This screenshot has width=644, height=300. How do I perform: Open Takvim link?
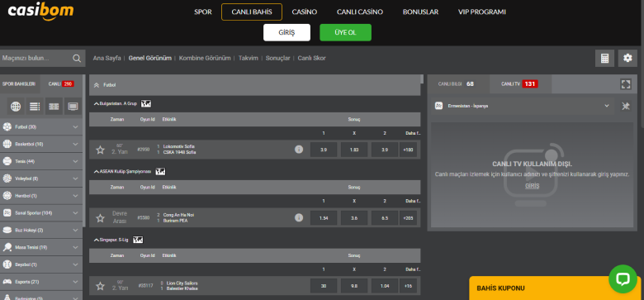tap(248, 59)
